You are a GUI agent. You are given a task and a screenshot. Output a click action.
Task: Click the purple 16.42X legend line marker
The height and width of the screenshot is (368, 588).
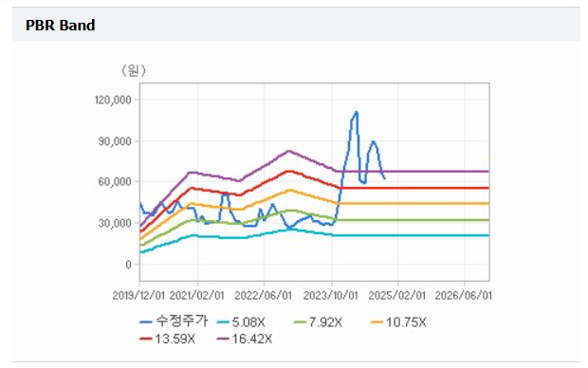coord(223,339)
